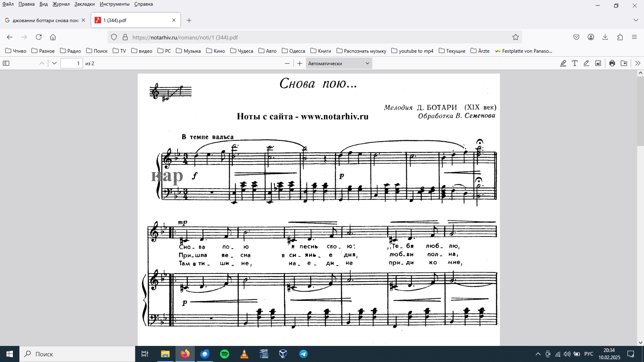Click the add image tool in PDF toolbar

coord(598,63)
